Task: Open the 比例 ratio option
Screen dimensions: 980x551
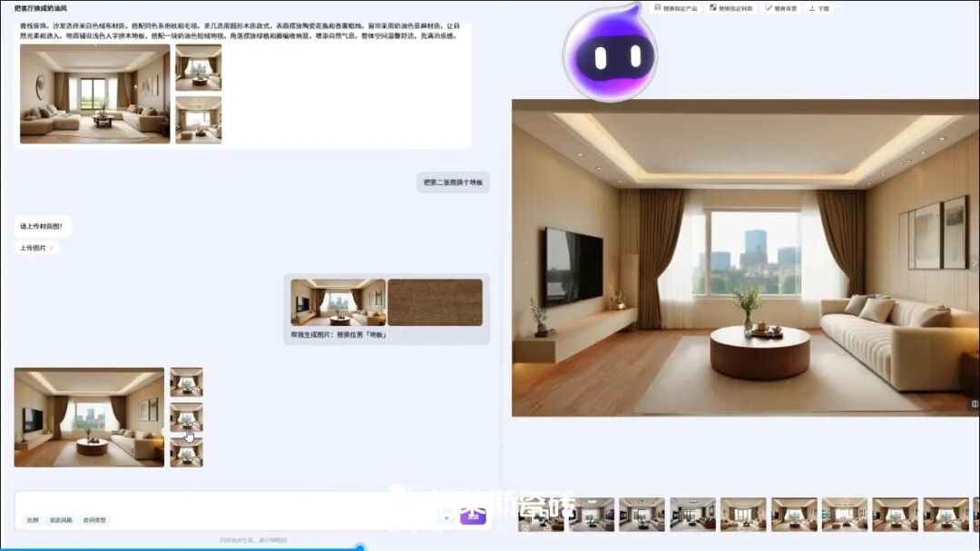Action: 33,520
